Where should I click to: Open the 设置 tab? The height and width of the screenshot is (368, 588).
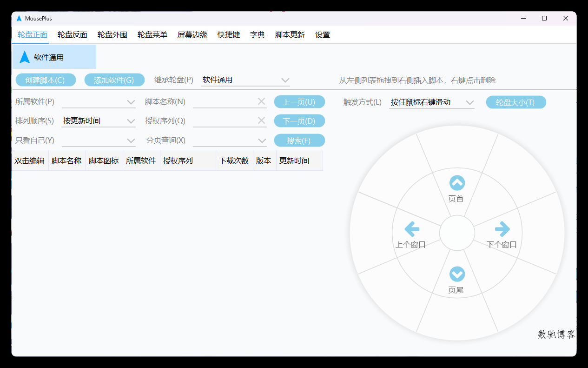[x=323, y=35]
